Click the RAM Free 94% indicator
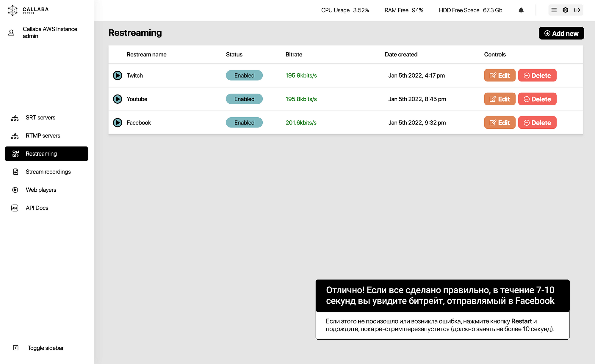 404,10
